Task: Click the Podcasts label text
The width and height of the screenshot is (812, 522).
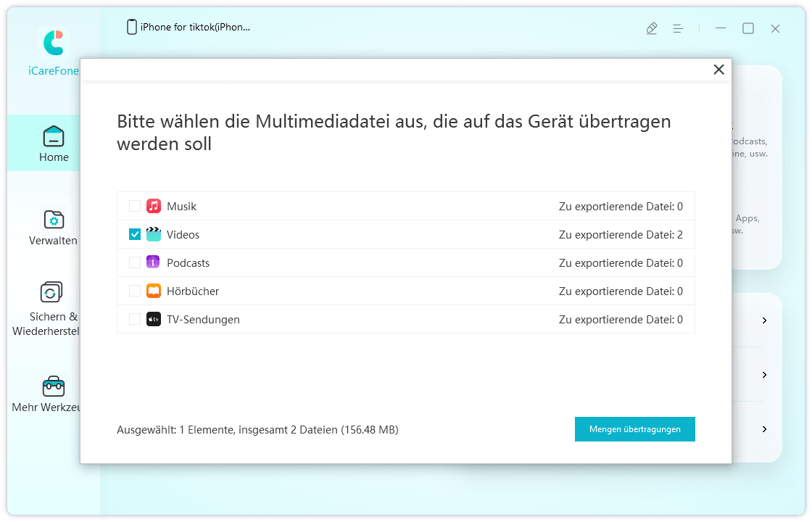Action: pyautogui.click(x=188, y=263)
